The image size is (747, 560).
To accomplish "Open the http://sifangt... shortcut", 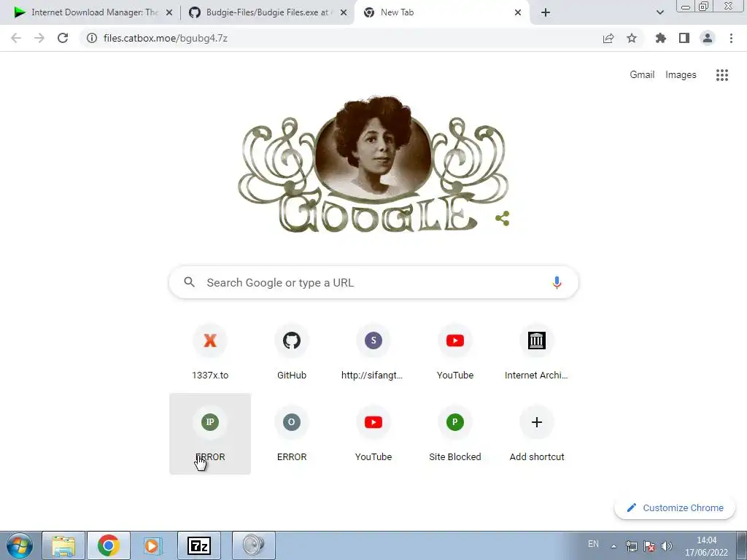I will (373, 352).
